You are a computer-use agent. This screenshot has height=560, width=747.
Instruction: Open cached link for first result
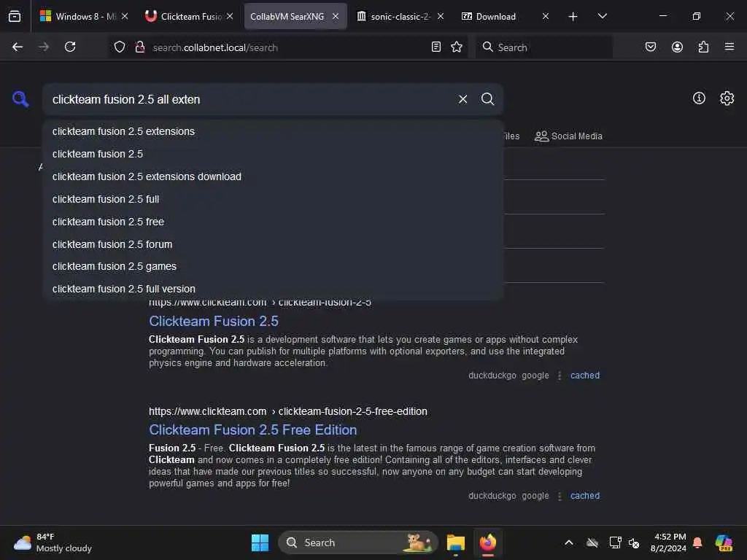(x=585, y=376)
